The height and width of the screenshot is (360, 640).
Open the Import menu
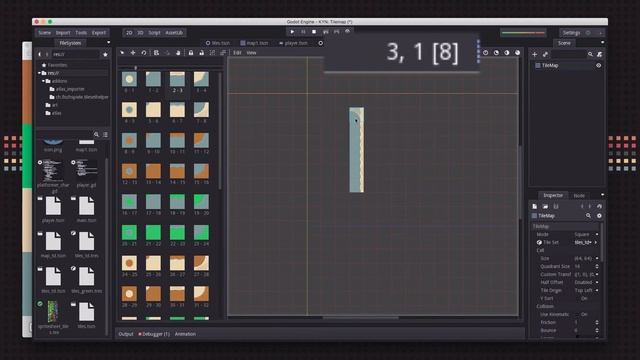[x=63, y=33]
